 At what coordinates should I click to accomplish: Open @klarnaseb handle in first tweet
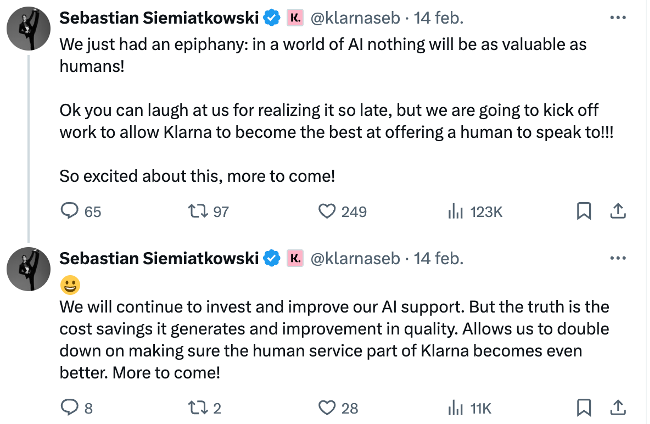[x=355, y=18]
